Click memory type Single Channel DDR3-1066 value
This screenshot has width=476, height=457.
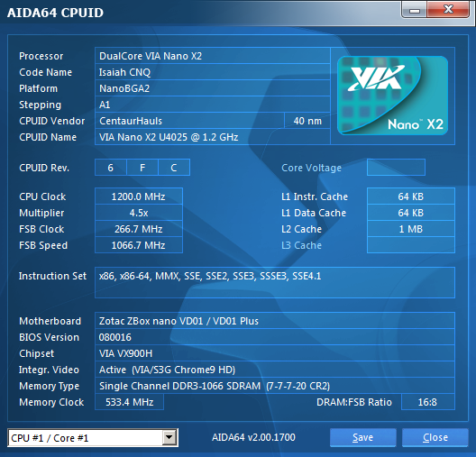(x=275, y=386)
